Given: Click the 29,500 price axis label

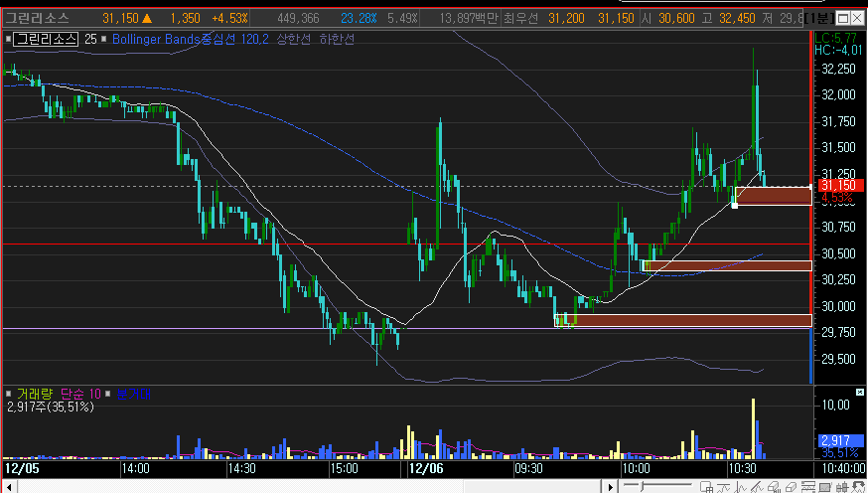Looking at the screenshot, I should [x=838, y=360].
